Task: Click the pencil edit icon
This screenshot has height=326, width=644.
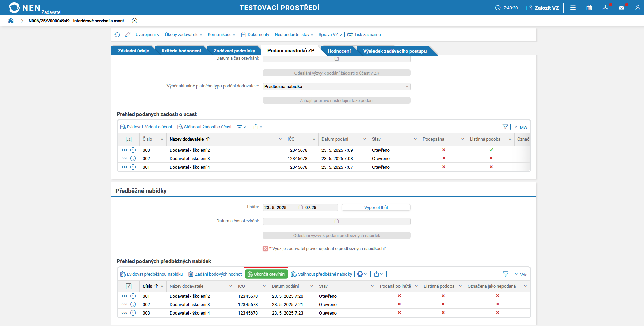Action: (128, 35)
